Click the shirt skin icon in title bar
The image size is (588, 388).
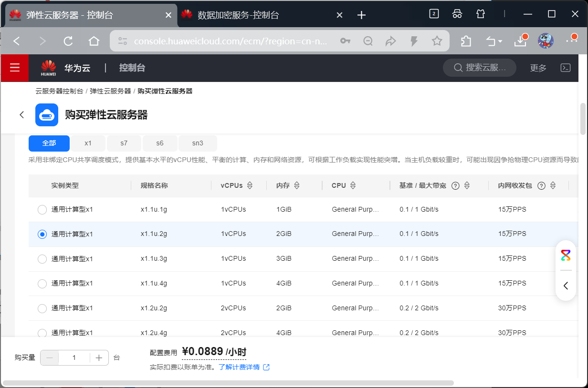tap(481, 14)
